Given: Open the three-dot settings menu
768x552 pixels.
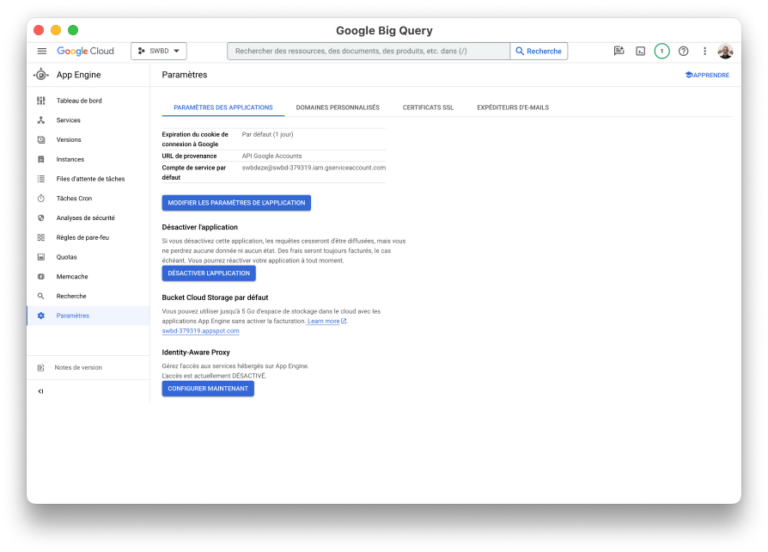Looking at the screenshot, I should 705,51.
